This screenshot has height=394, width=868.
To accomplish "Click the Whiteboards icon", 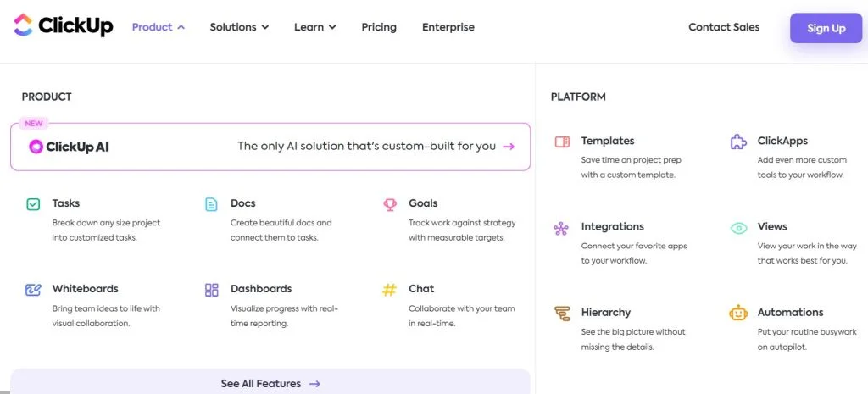I will pos(33,290).
